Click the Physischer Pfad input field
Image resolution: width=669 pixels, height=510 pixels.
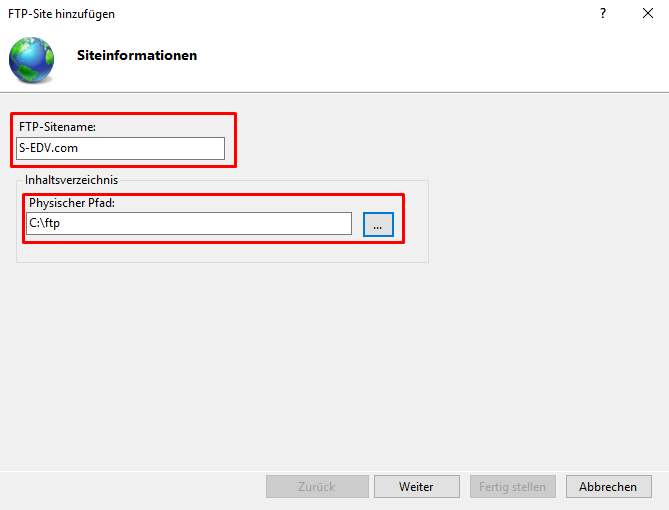click(x=189, y=223)
